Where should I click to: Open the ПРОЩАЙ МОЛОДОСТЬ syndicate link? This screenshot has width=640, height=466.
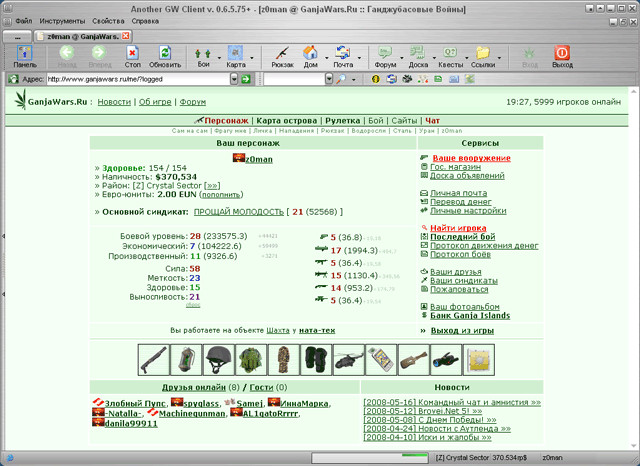click(x=238, y=212)
